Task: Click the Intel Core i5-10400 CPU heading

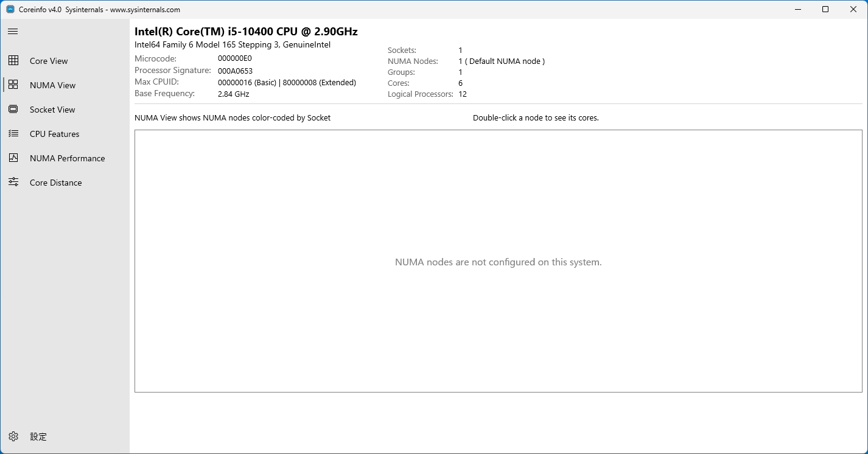Action: click(246, 32)
